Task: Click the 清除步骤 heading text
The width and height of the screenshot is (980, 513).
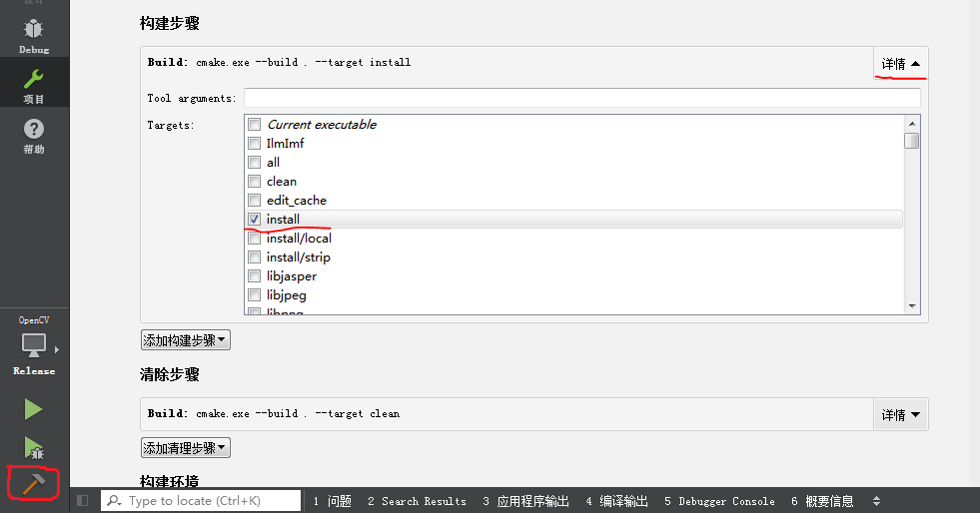Action: click(x=170, y=375)
